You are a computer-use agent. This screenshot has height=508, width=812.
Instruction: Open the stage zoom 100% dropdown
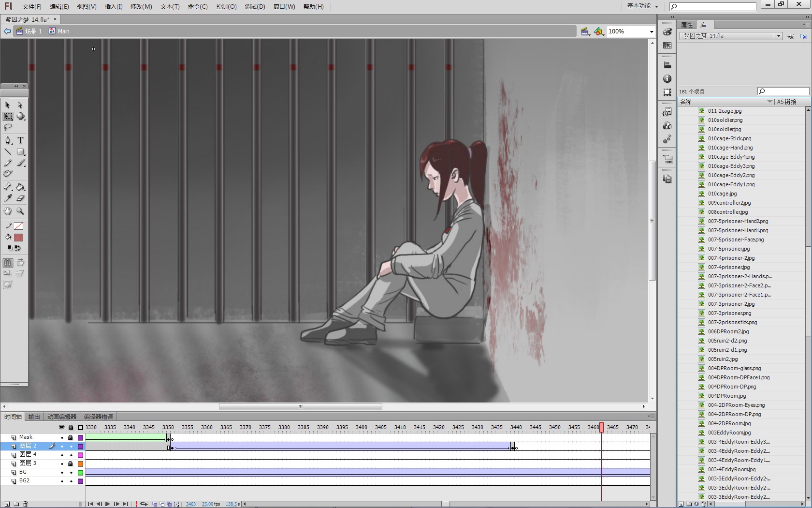(x=652, y=31)
